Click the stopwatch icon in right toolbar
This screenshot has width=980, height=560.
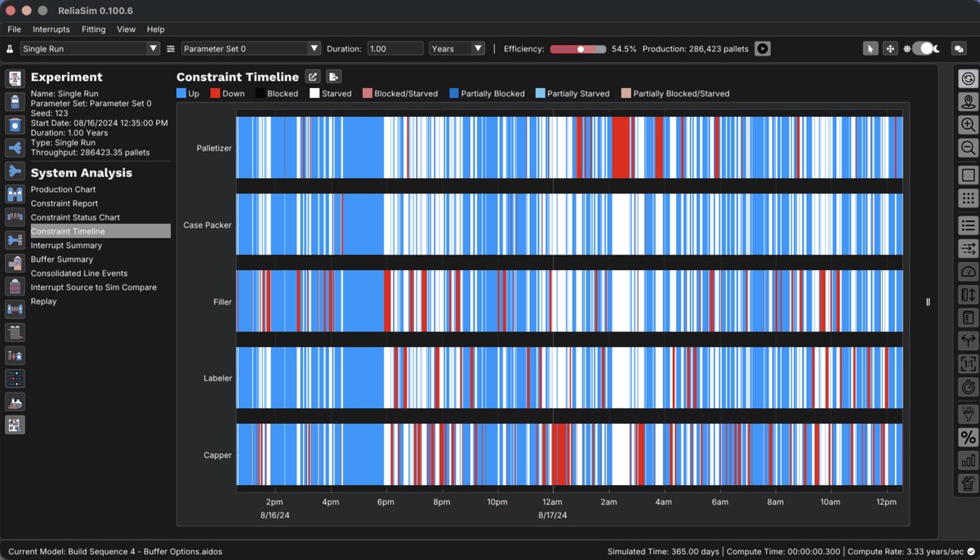968,387
